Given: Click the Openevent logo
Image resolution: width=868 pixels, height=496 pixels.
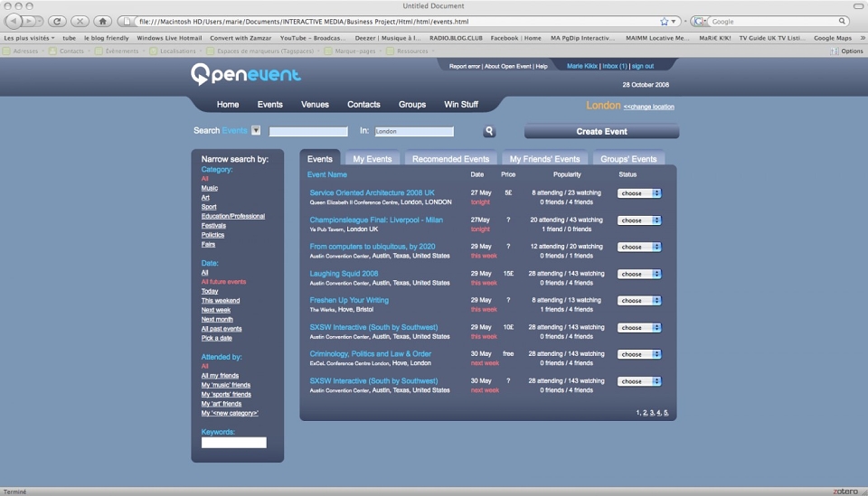Looking at the screenshot, I should [246, 74].
